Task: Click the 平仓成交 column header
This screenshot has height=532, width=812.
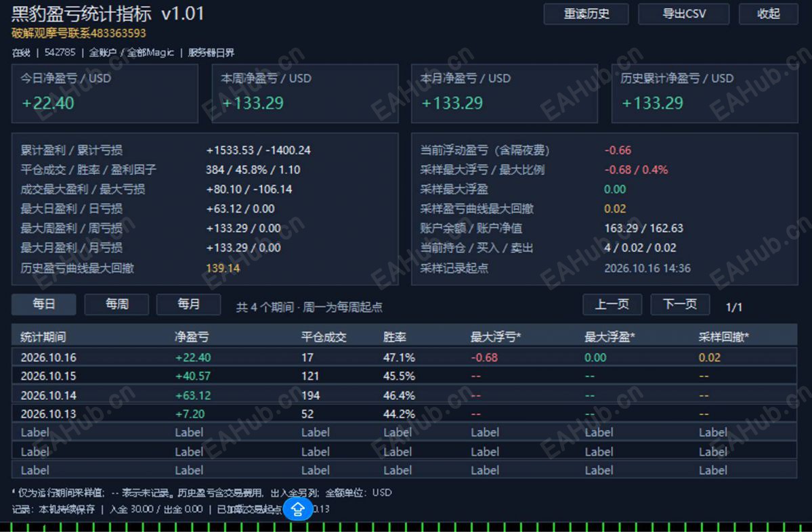Action: click(x=324, y=337)
